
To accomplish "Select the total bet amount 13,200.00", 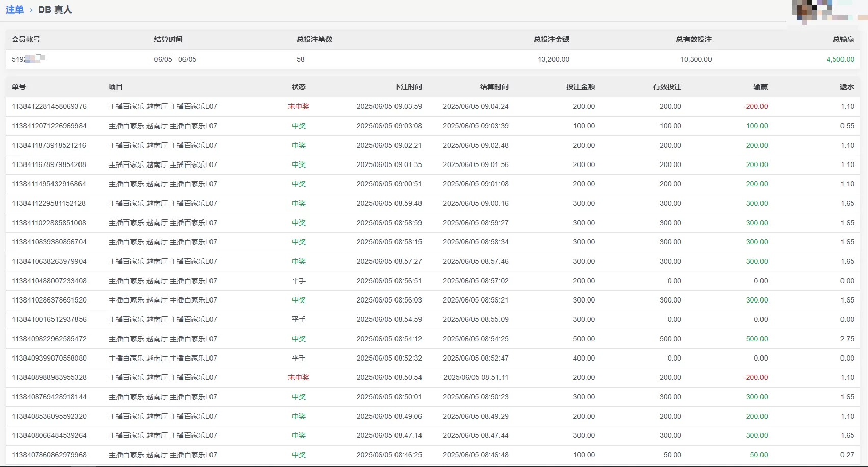I will click(x=554, y=59).
